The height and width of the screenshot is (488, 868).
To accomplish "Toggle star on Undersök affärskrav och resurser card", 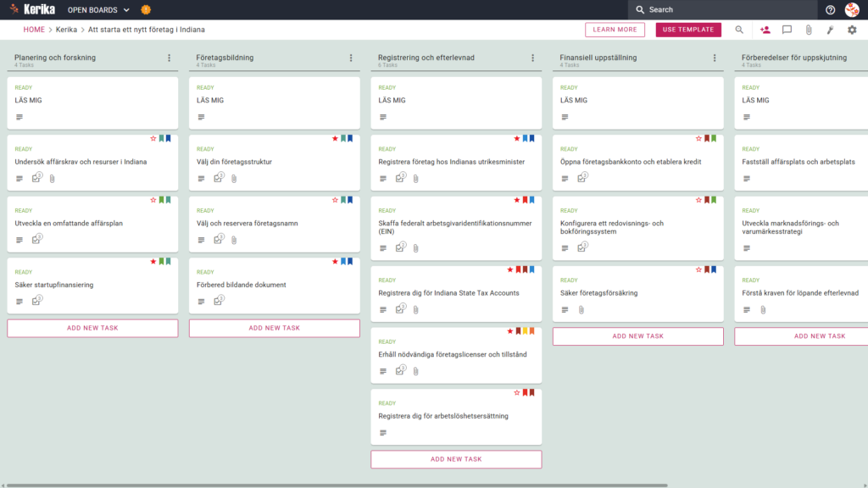I will [153, 138].
